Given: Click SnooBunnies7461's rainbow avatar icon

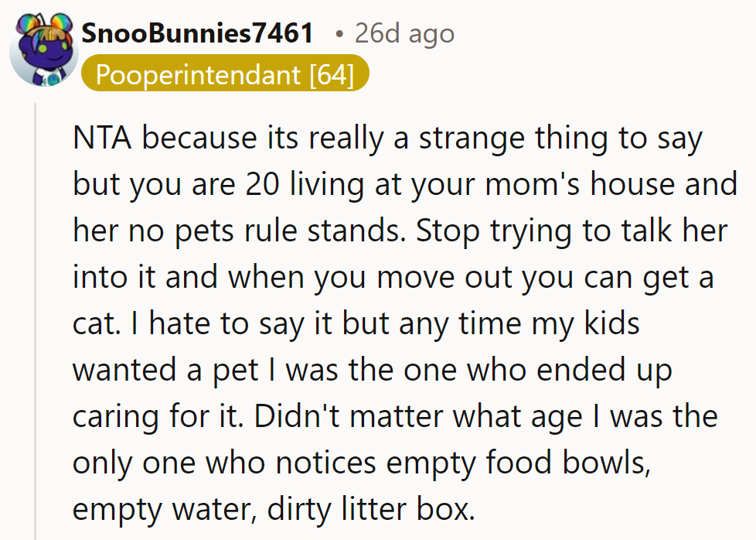Looking at the screenshot, I should pos(44,48).
